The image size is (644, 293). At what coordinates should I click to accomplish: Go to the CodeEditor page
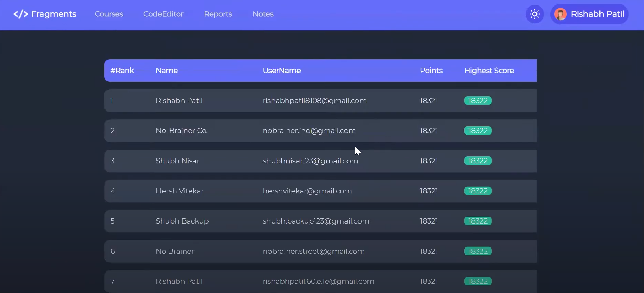(x=163, y=14)
